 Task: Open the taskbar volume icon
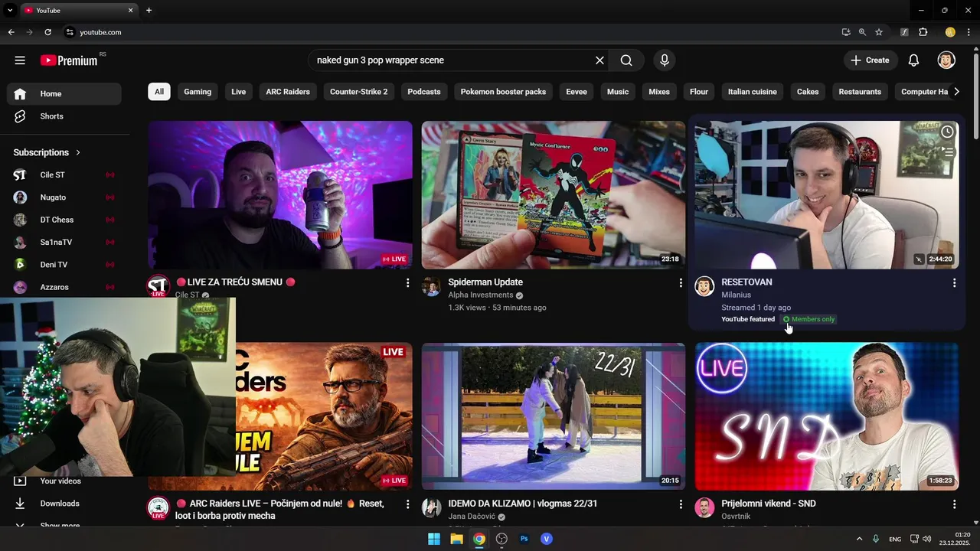(x=927, y=539)
